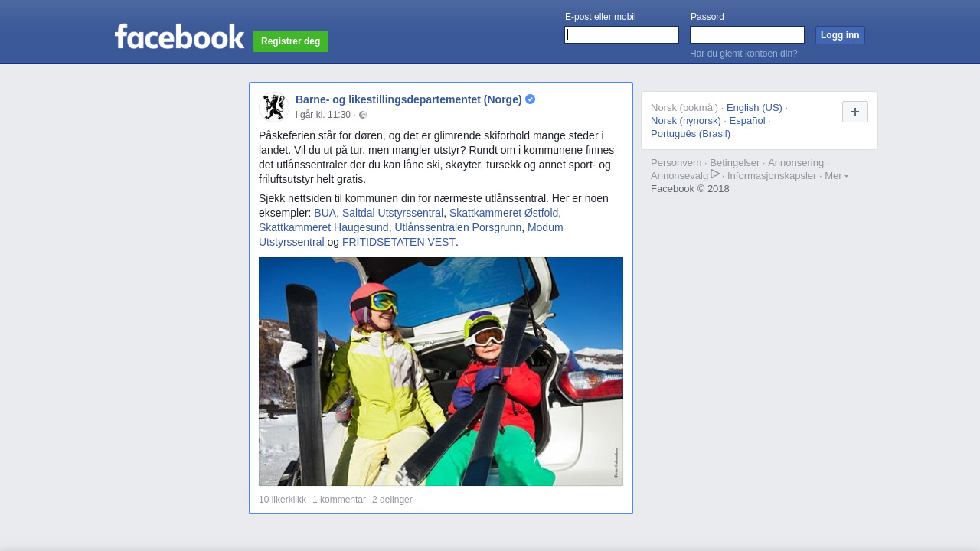This screenshot has width=980, height=551.
Task: Click the verified badge next to page name
Action: [530, 99]
